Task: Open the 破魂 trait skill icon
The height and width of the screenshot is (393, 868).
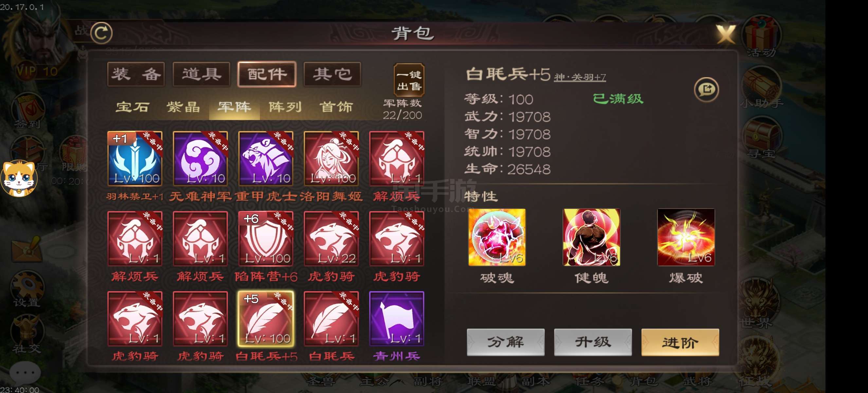Action: [497, 237]
